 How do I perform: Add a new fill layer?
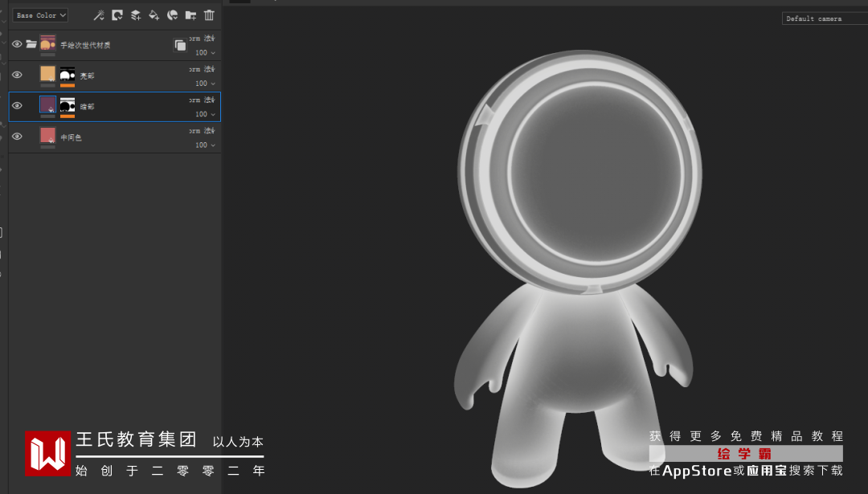point(154,15)
